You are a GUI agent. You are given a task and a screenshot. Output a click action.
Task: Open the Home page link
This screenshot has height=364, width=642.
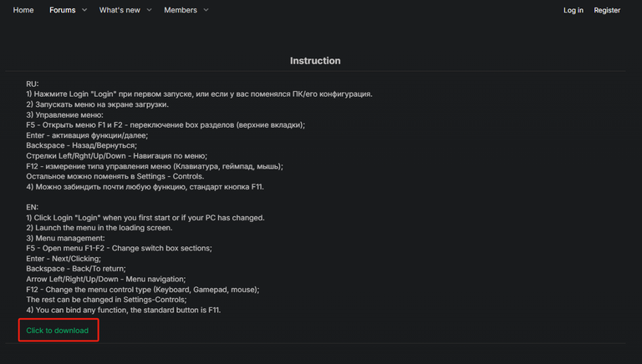23,10
